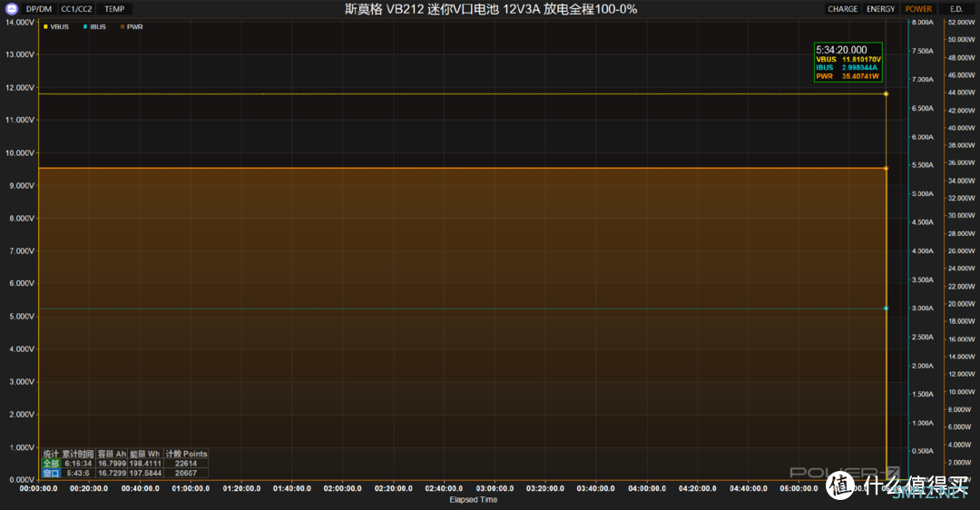Click the orange PWR data point marker
The height and width of the screenshot is (510, 980).
[886, 168]
